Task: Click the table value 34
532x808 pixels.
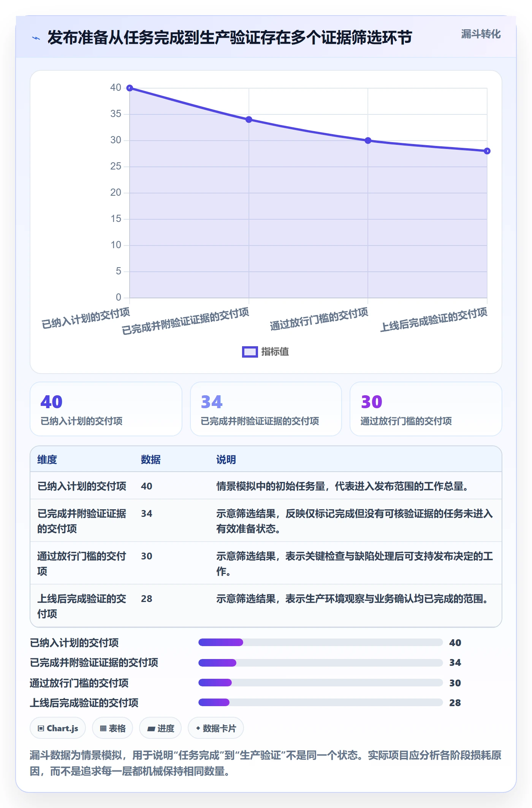Action: 147,514
